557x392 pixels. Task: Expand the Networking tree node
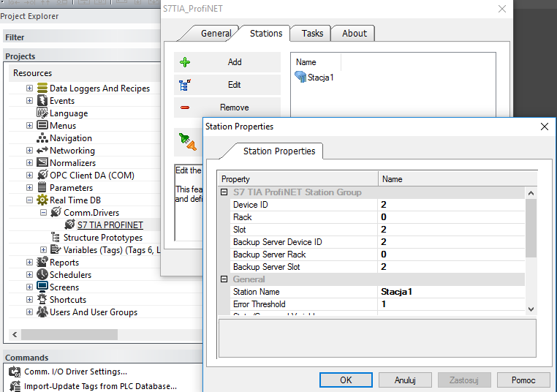pos(29,151)
